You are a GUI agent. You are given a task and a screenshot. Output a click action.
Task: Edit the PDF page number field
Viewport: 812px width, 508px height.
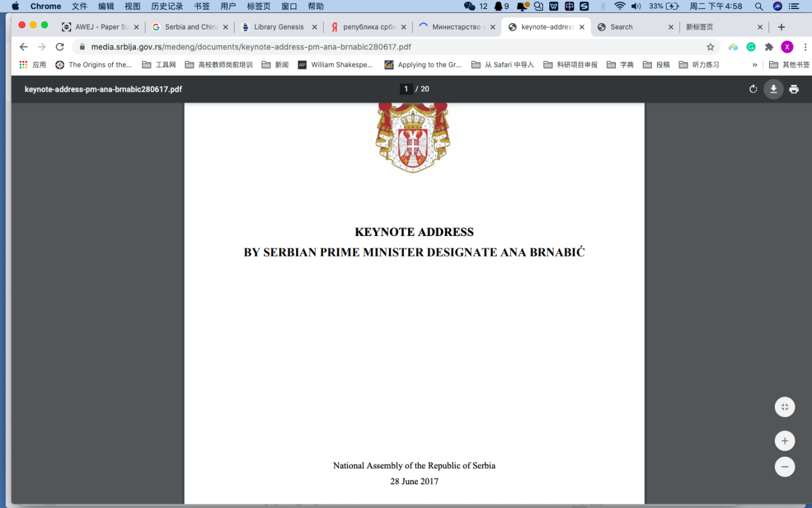(x=406, y=89)
